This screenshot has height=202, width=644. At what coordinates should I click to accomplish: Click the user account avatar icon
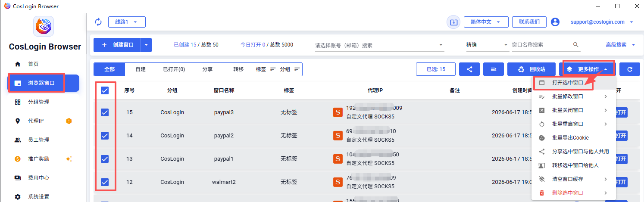point(555,22)
